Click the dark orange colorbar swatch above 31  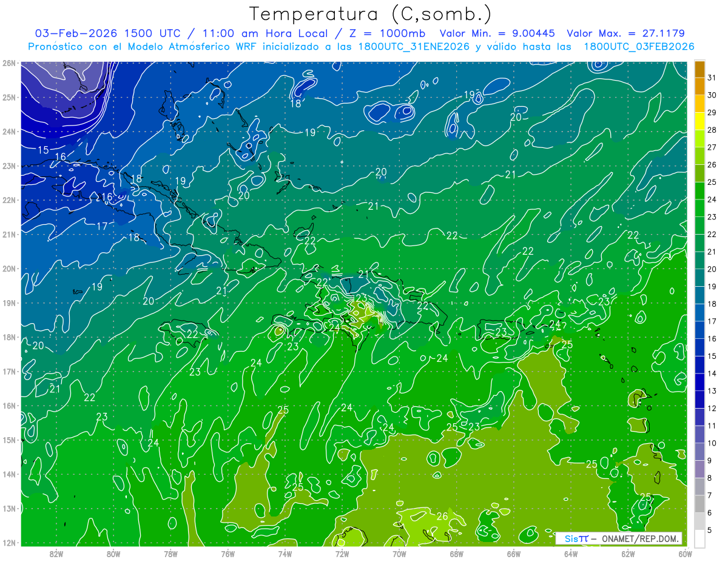tap(699, 70)
